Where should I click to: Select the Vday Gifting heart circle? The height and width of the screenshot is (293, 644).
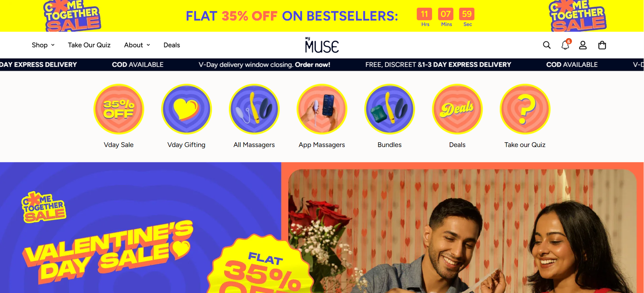[186, 109]
